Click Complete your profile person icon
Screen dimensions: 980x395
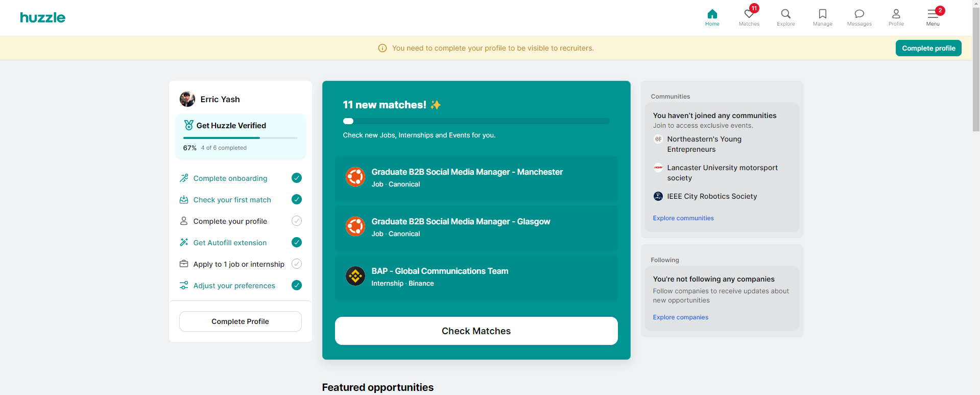184,221
